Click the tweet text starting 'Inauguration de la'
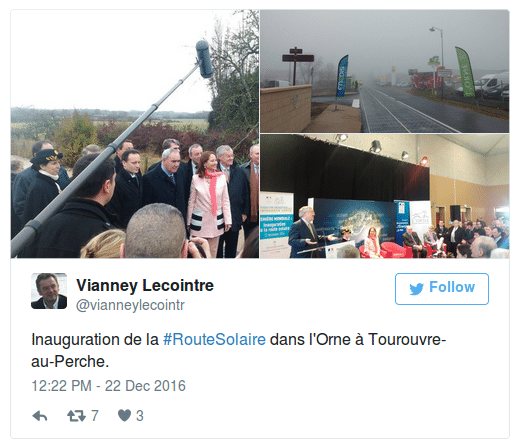The image size is (520, 447). click(239, 351)
